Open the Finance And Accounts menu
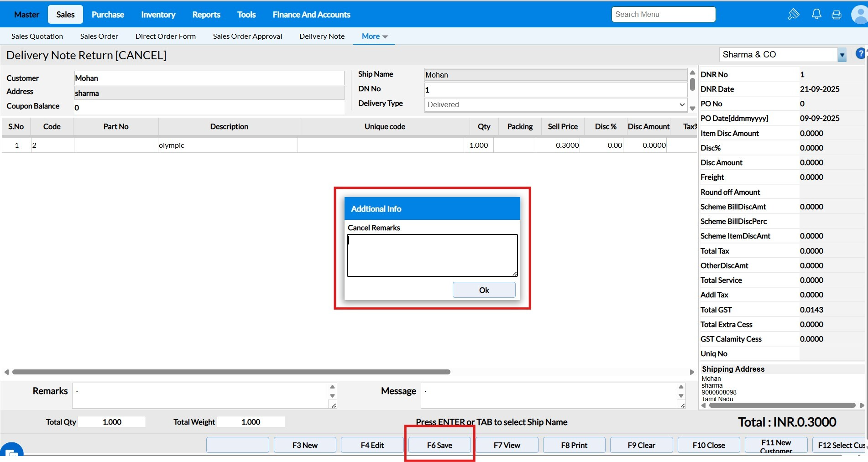The width and height of the screenshot is (868, 462). (x=311, y=15)
